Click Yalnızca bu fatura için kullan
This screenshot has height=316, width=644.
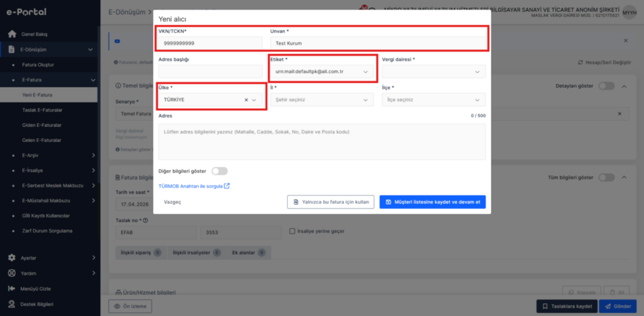click(331, 202)
